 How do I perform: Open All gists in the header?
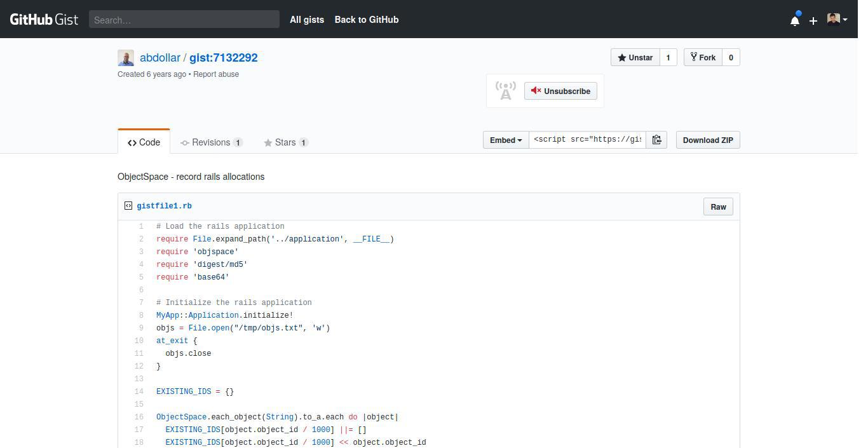307,20
